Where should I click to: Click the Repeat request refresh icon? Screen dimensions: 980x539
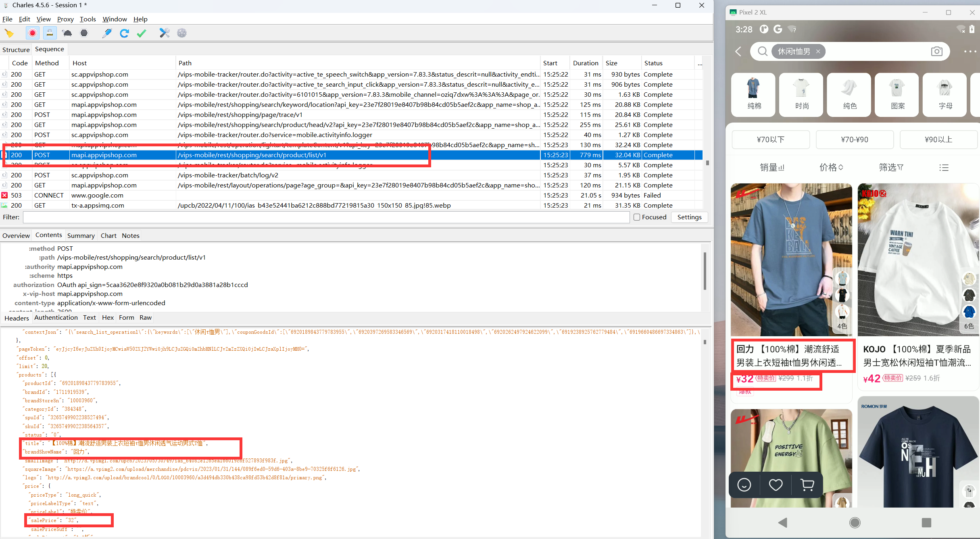coord(124,33)
